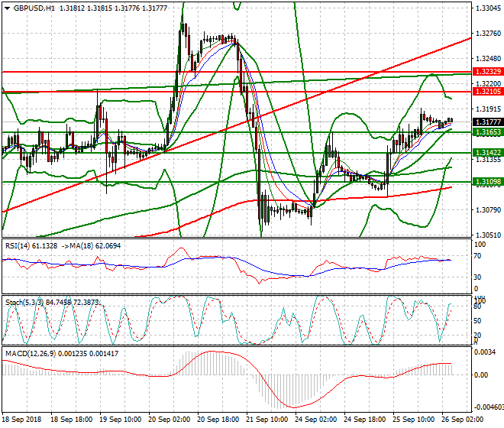
Task: Click the 18 Sep 2018 time label
Action: (21, 420)
